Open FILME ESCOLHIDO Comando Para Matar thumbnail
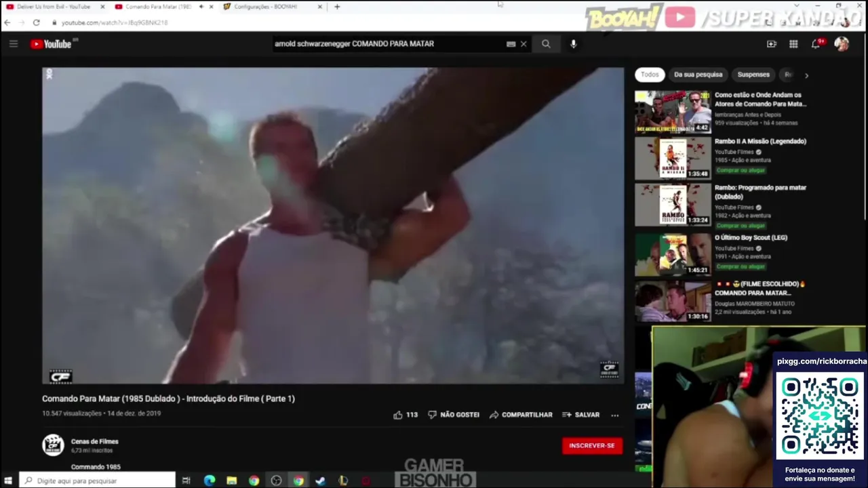Viewport: 868px width, 488px height. point(673,301)
